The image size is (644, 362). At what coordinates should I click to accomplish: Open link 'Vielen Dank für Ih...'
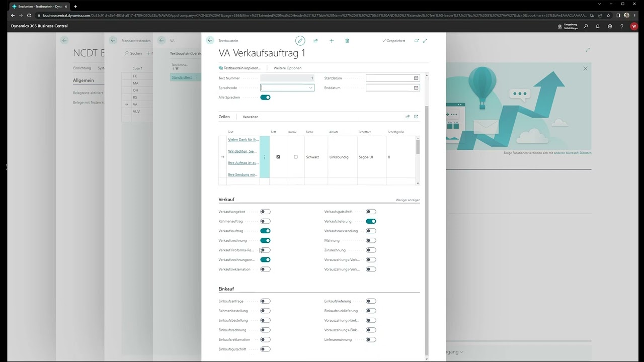[243, 139]
